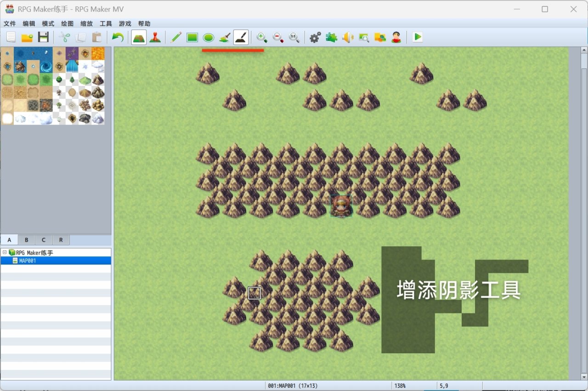The width and height of the screenshot is (588, 391).
Task: Pick the waterfall tile in the palette
Action: click(72, 66)
